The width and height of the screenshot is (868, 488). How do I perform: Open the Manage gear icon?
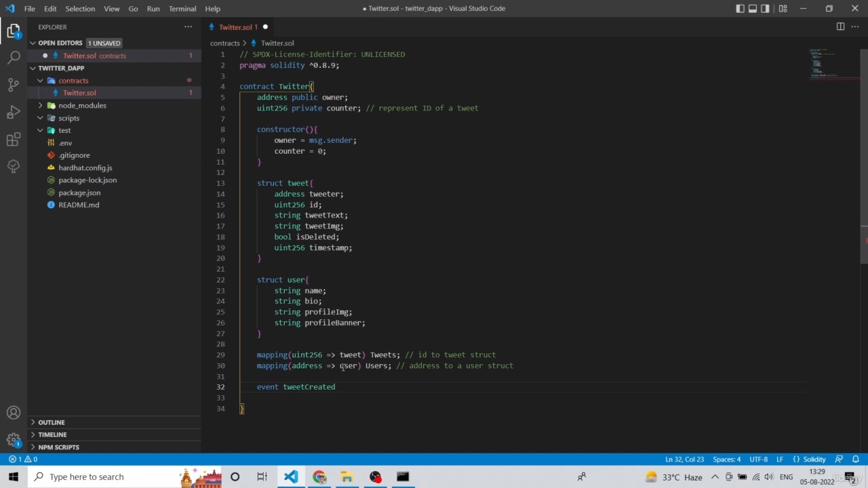pyautogui.click(x=14, y=440)
